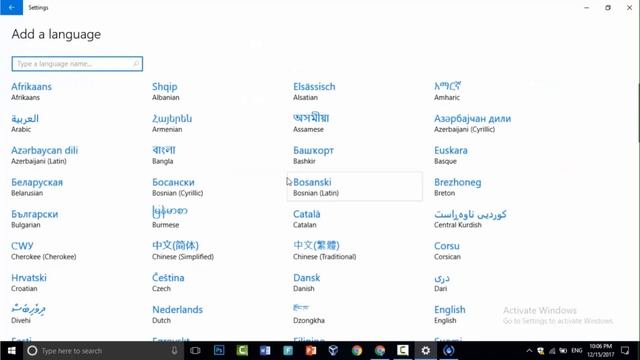Screen dimensions: 640x360
Task: Open the Windows Start menu
Action: pos(11,351)
